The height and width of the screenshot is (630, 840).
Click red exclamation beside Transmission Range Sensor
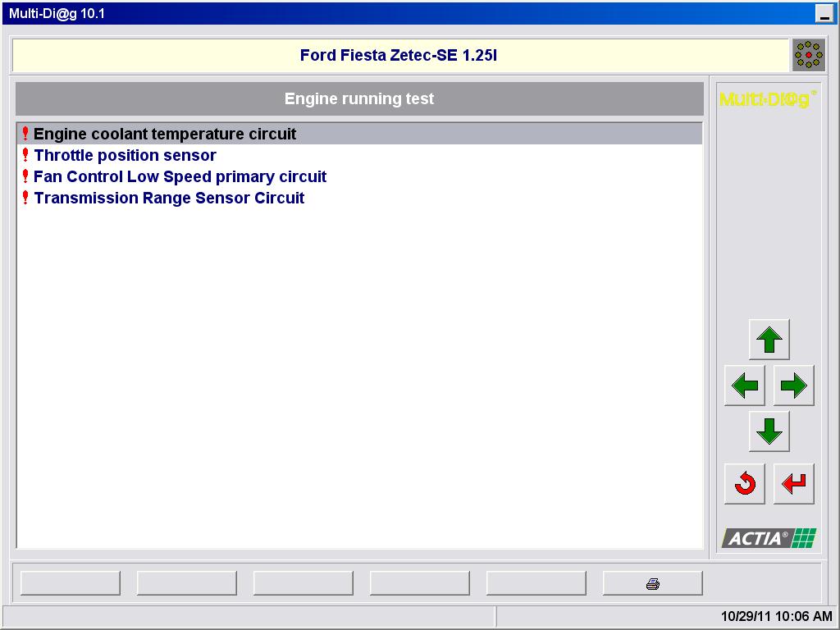click(25, 198)
